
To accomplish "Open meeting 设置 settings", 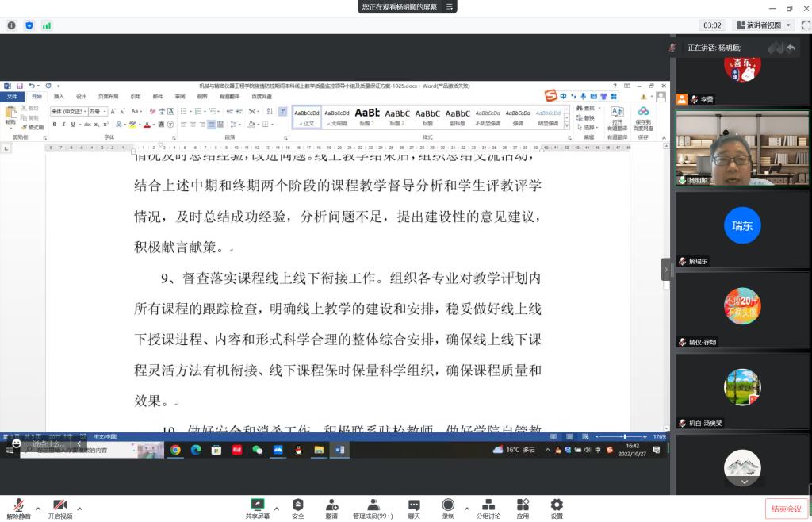I will coord(557,507).
